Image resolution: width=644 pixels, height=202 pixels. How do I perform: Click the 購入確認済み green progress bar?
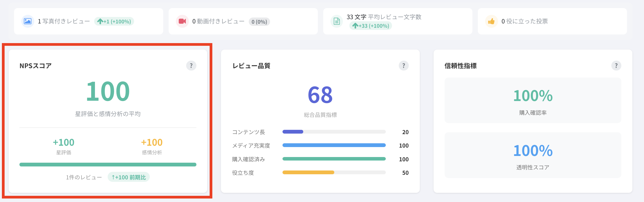[x=334, y=159]
